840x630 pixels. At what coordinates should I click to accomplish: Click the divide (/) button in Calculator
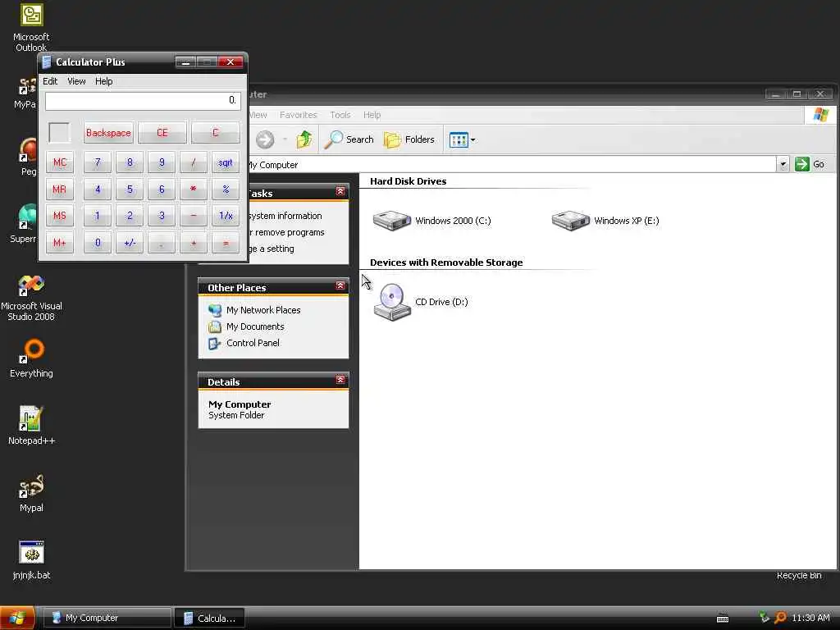click(194, 162)
